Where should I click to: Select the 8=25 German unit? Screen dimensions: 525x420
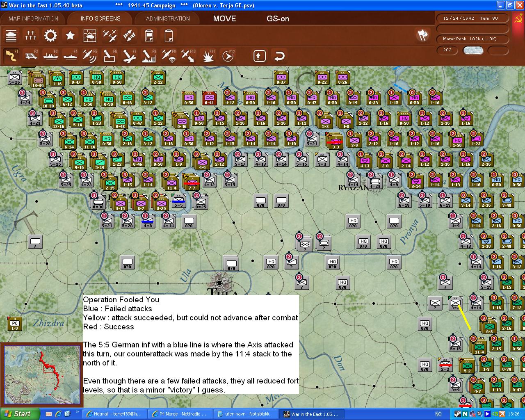click(x=200, y=202)
